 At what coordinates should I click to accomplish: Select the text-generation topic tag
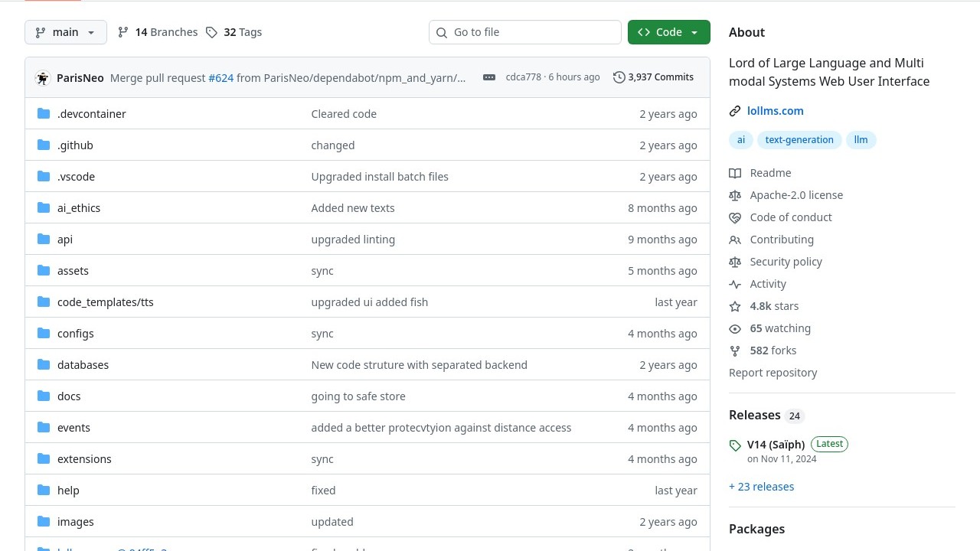(x=799, y=140)
